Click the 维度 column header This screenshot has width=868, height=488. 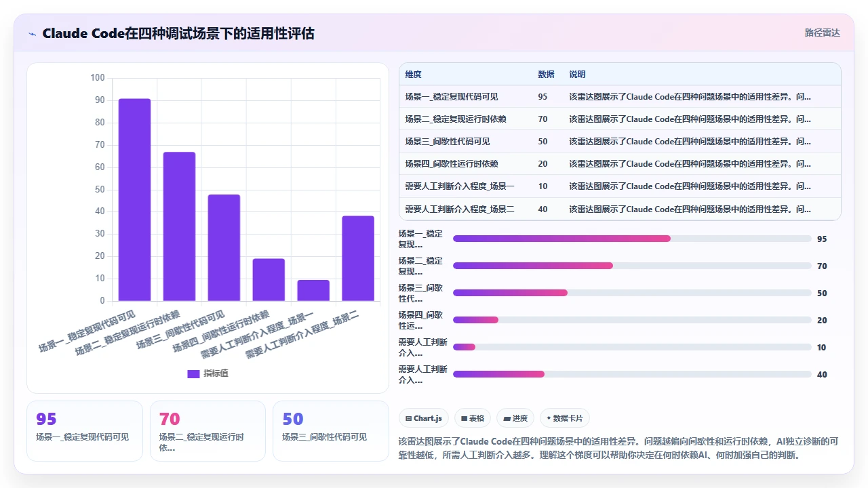pyautogui.click(x=413, y=75)
